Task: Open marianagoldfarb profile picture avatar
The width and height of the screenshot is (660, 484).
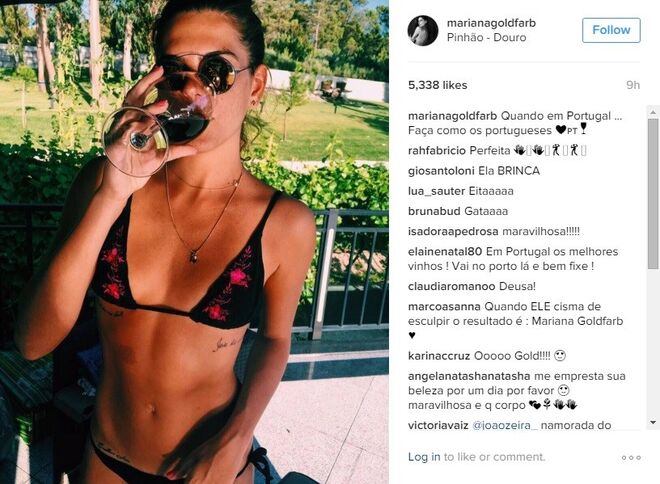Action: (x=423, y=31)
